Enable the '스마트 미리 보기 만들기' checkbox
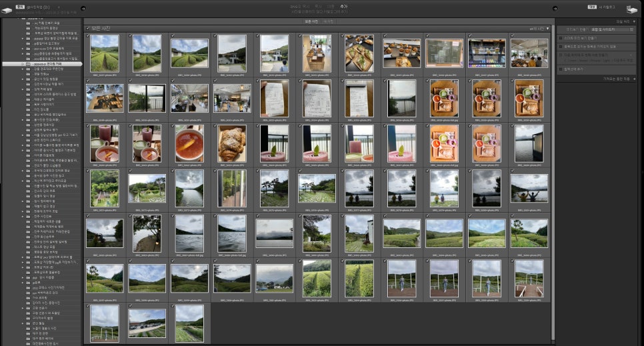 point(560,38)
